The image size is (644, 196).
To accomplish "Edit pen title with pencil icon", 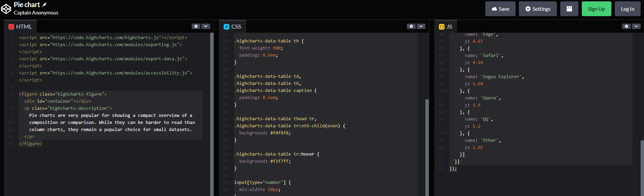I will pyautogui.click(x=44, y=5).
